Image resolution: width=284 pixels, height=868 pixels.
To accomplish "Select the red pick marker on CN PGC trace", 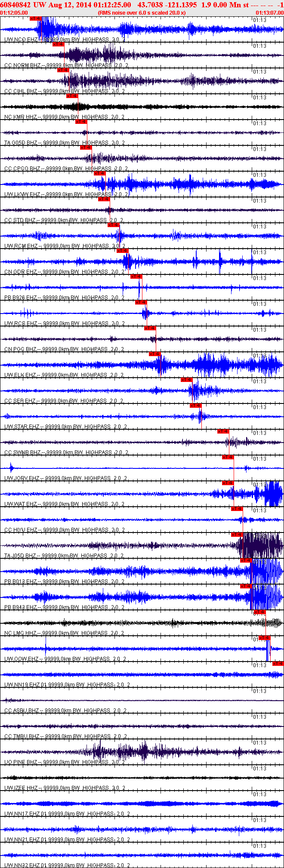I will coord(150,328).
